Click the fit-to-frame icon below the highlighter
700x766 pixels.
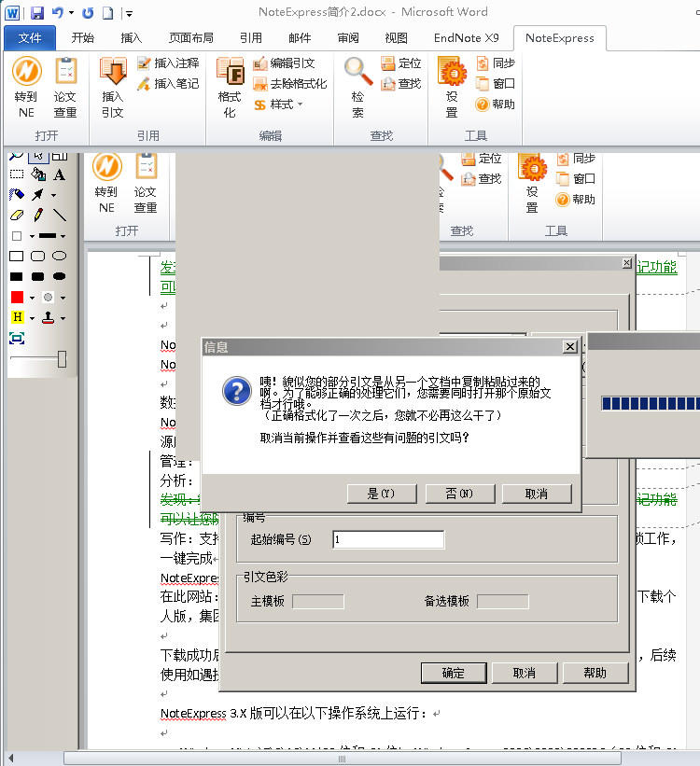(x=17, y=338)
